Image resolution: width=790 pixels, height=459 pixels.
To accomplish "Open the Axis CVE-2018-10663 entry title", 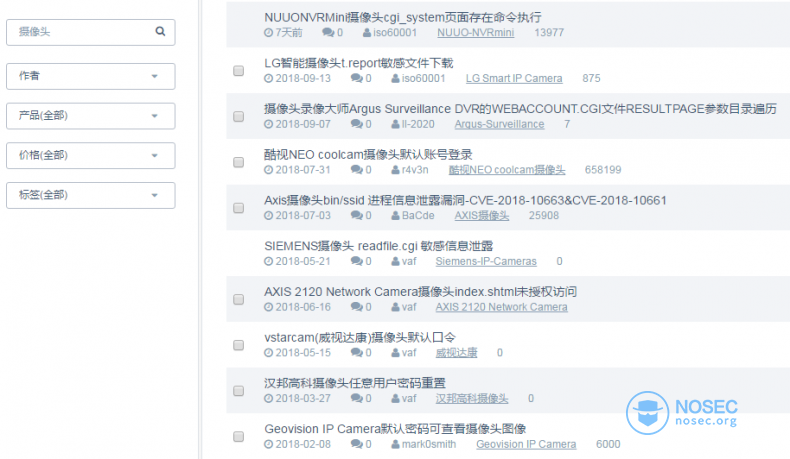I will 465,201.
